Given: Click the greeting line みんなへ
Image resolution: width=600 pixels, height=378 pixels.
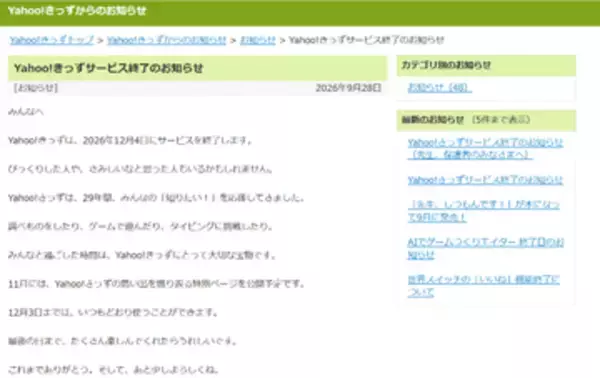Looking at the screenshot, I should (26, 112).
